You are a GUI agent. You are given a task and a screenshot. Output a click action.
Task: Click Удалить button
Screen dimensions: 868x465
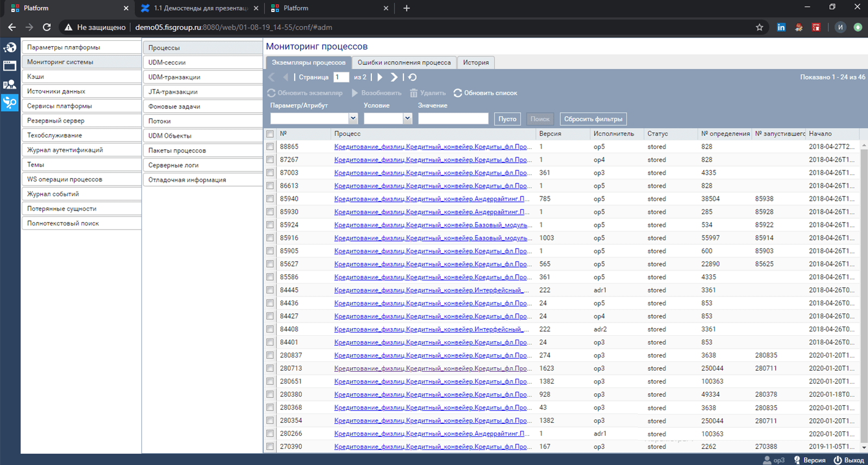[x=428, y=93]
